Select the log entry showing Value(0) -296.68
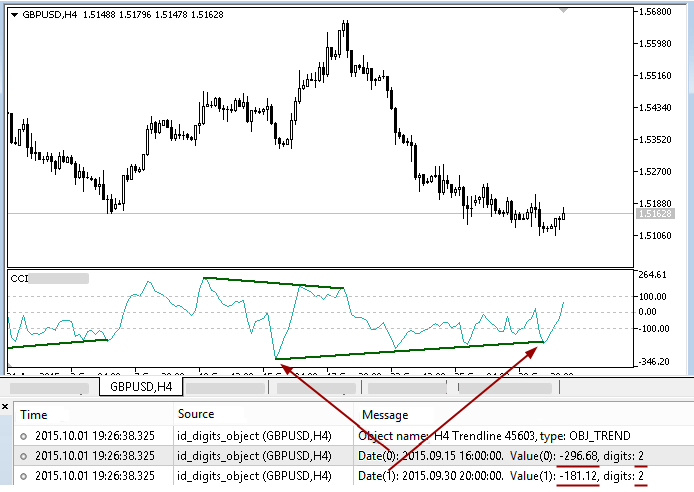This screenshot has height=492, width=694. pos(500,456)
